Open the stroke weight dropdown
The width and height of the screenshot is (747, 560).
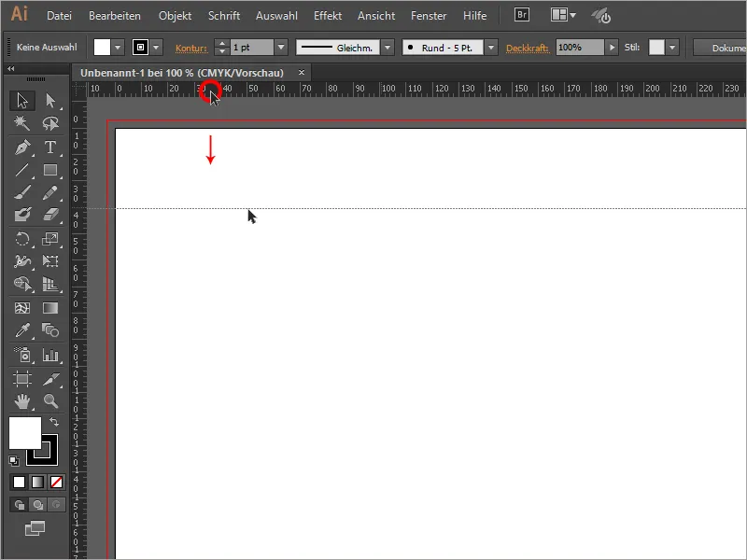click(x=280, y=46)
